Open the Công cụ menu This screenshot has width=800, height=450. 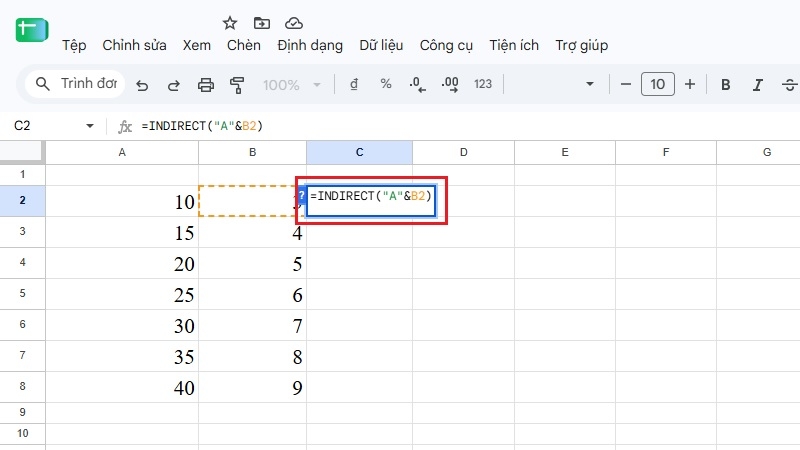[446, 45]
